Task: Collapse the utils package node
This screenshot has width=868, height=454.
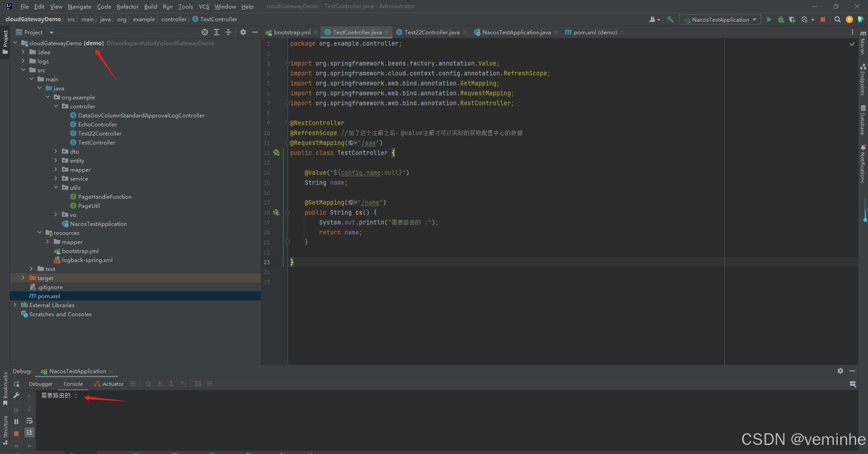Action: pos(56,187)
